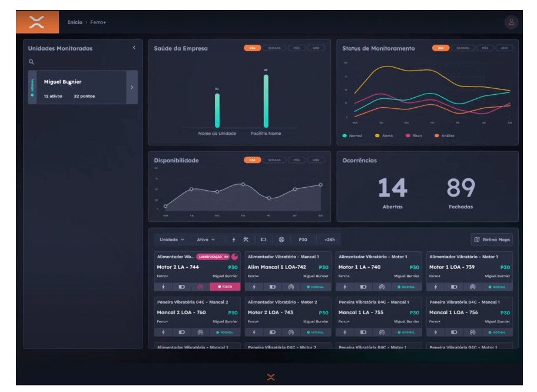
Task: Click the +24h filter button
Action: 329,240
